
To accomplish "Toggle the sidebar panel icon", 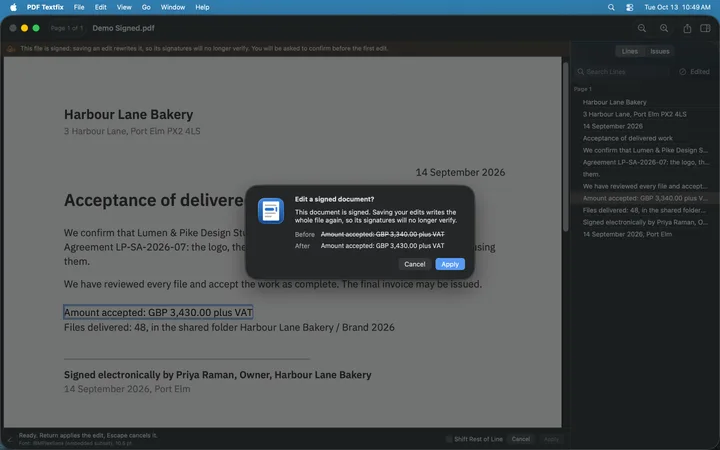I will click(705, 28).
